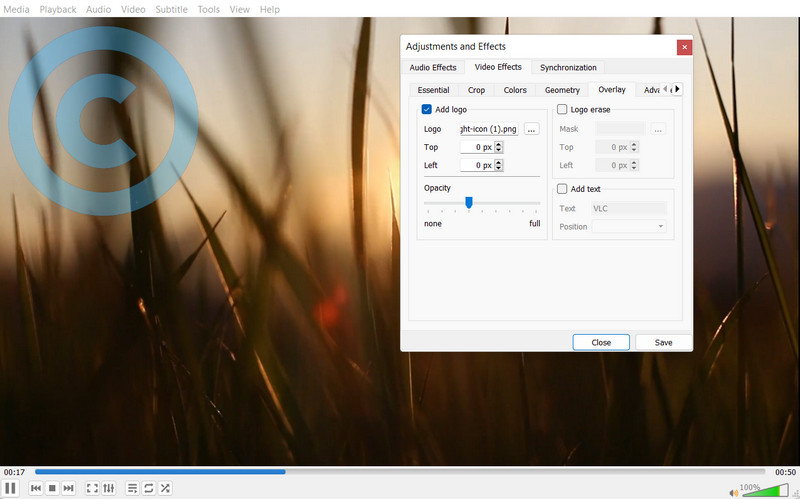Toggle loop playback mode
The width and height of the screenshot is (800, 499).
point(148,488)
